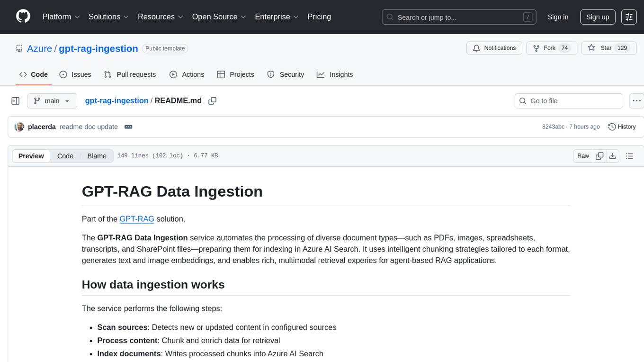Expand the Platform navigation menu
The width and height of the screenshot is (644, 362).
[61, 17]
